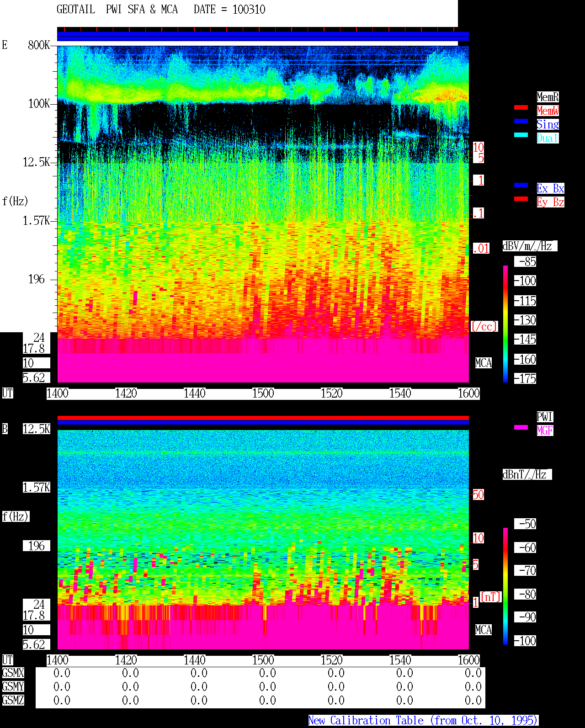Viewport: 585px width, 728px height.
Task: Click the magenta MGF legend swatch
Action: pyautogui.click(x=521, y=427)
